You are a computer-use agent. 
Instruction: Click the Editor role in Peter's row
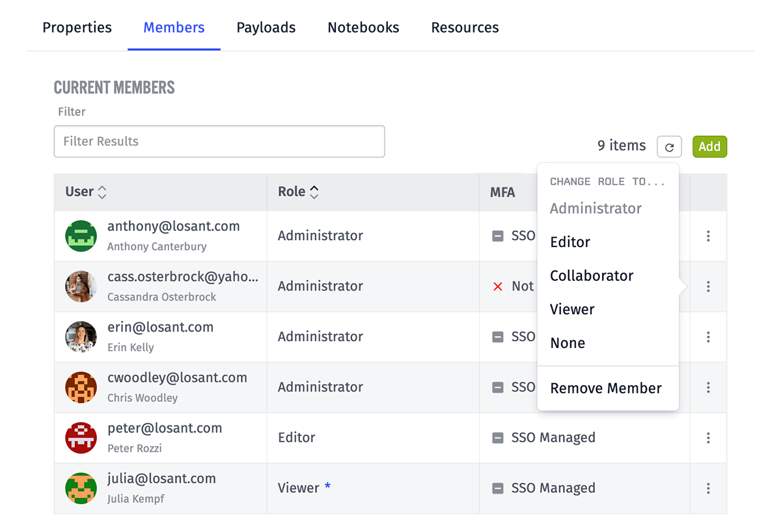[x=297, y=438]
